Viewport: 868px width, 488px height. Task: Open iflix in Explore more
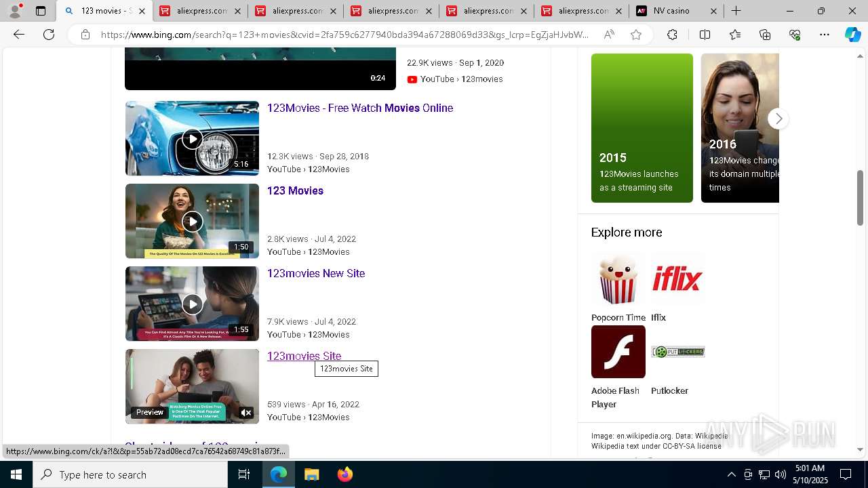[x=677, y=287]
